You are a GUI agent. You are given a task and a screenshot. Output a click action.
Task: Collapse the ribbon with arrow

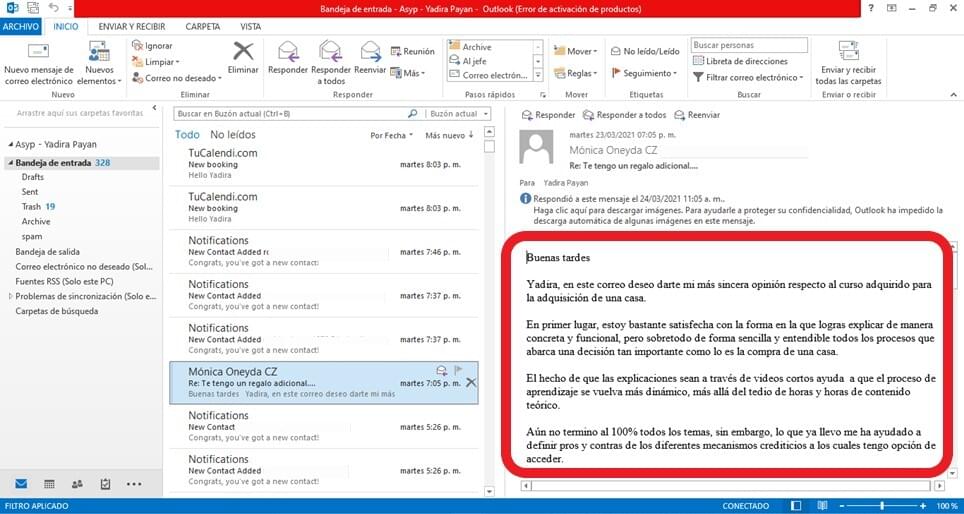[954, 95]
